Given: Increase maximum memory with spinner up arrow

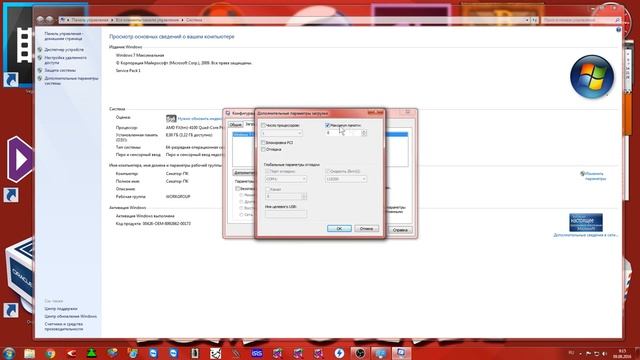Looking at the screenshot, I should click(x=364, y=131).
